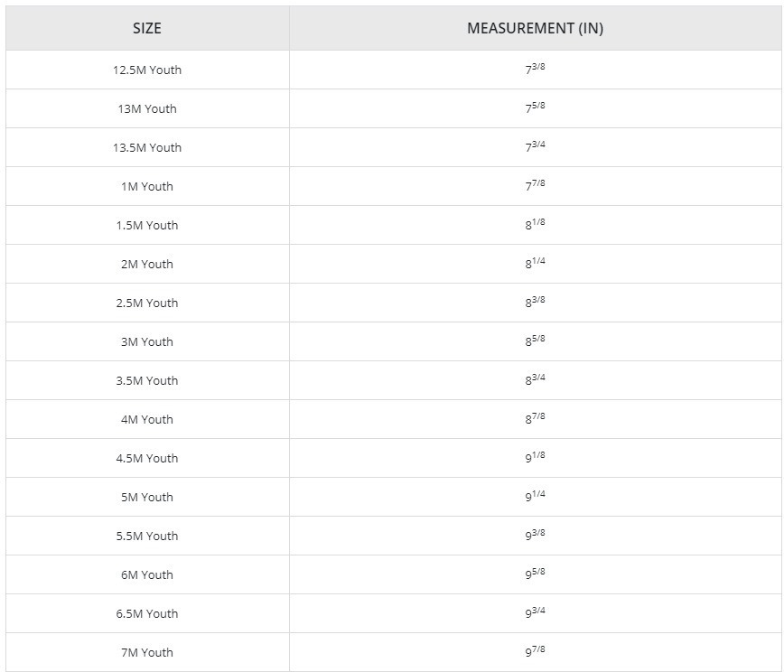Click the 2.5M Youth size cell
The height and width of the screenshot is (672, 784).
(147, 303)
